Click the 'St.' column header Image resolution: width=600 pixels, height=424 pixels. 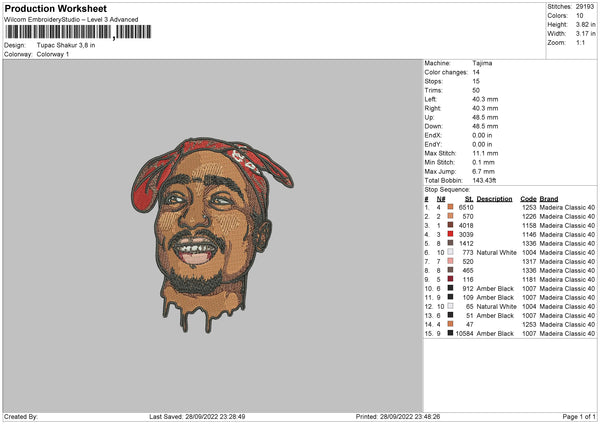coord(469,199)
